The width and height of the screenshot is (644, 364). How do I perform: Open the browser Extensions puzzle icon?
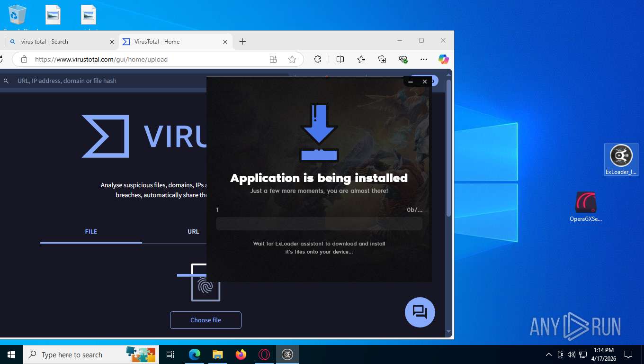(318, 59)
